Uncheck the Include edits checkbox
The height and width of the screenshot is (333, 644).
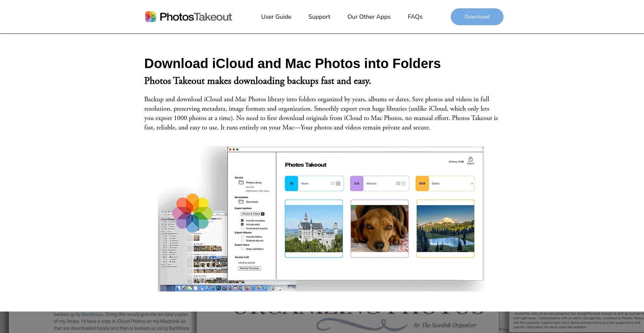[x=242, y=224]
